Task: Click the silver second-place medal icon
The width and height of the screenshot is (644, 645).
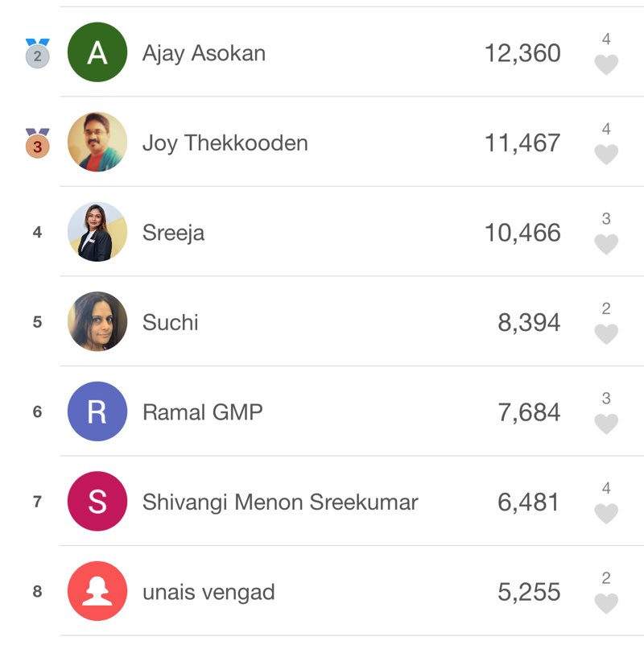Action: [x=37, y=53]
